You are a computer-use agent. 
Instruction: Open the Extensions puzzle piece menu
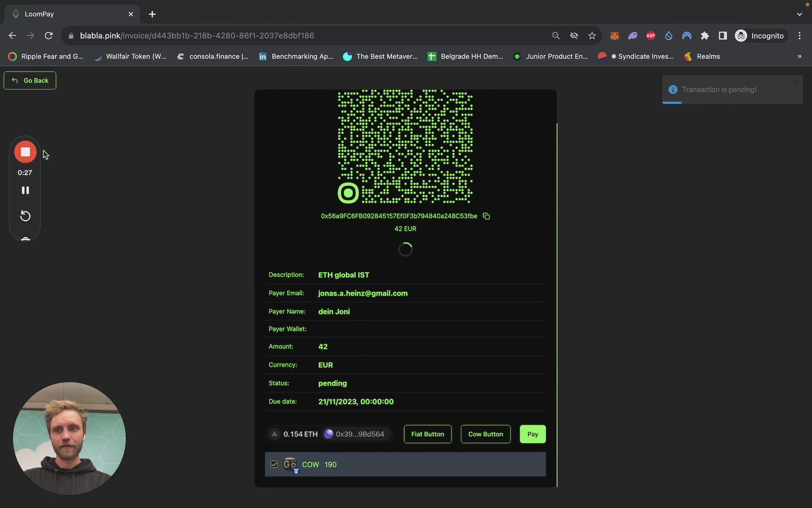705,36
